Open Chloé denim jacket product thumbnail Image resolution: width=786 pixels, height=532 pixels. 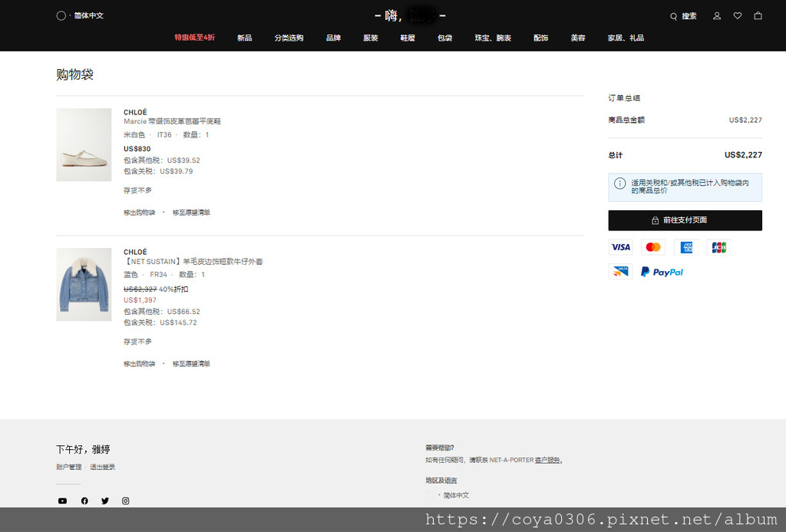click(84, 284)
